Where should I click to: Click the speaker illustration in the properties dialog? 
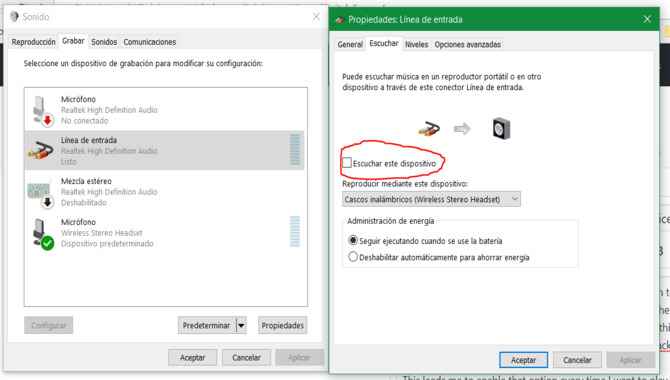point(501,128)
